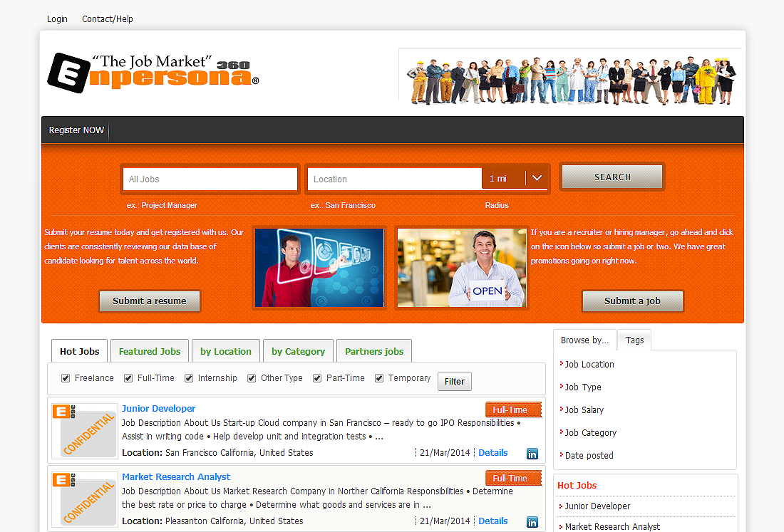Image resolution: width=784 pixels, height=532 pixels.
Task: Click Full-Time badge on Junior Developer
Action: 513,410
